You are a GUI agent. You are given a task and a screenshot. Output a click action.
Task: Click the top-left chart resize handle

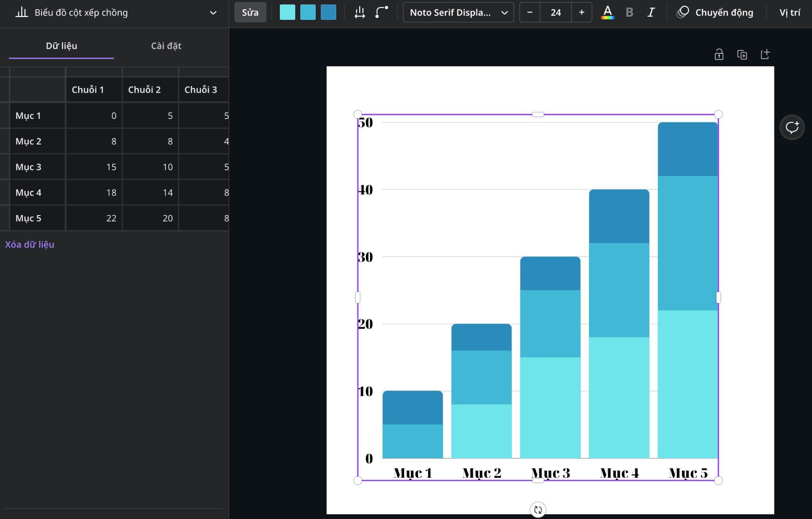click(x=358, y=115)
